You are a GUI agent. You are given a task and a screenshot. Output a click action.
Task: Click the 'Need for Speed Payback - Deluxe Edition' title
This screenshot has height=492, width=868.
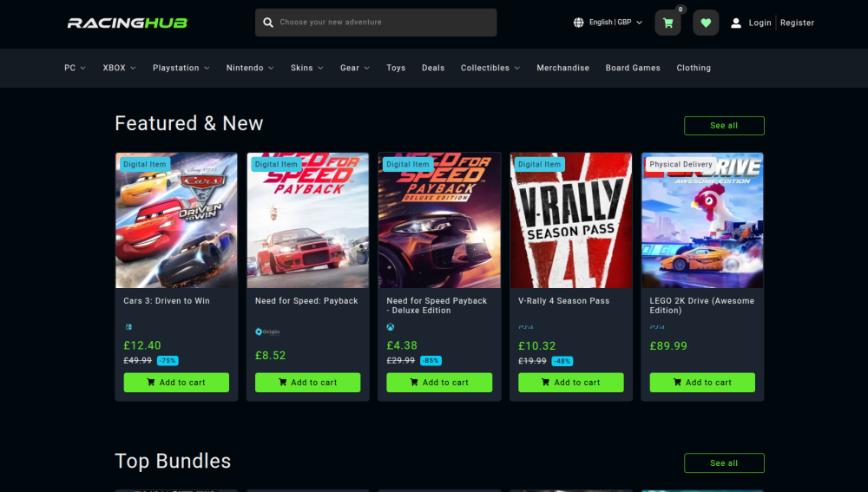click(x=437, y=305)
